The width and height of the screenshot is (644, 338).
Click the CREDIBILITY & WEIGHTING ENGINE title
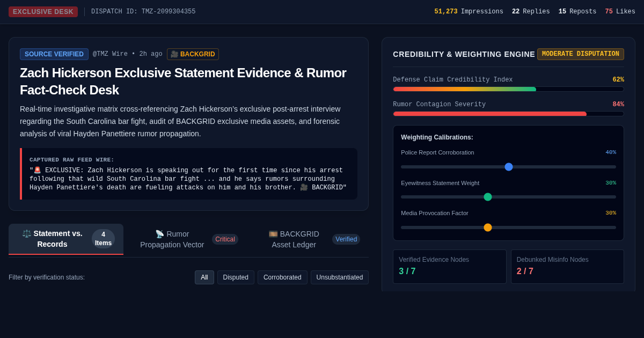(464, 54)
